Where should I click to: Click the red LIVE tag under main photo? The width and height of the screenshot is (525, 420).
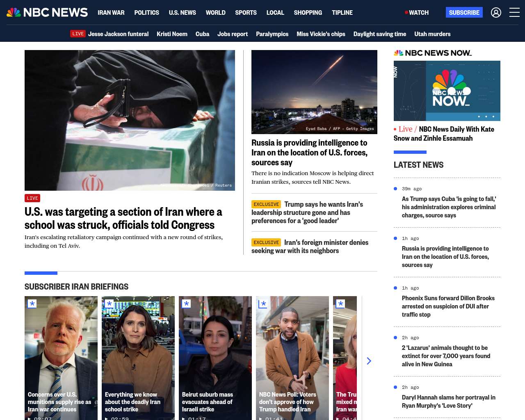(x=32, y=198)
